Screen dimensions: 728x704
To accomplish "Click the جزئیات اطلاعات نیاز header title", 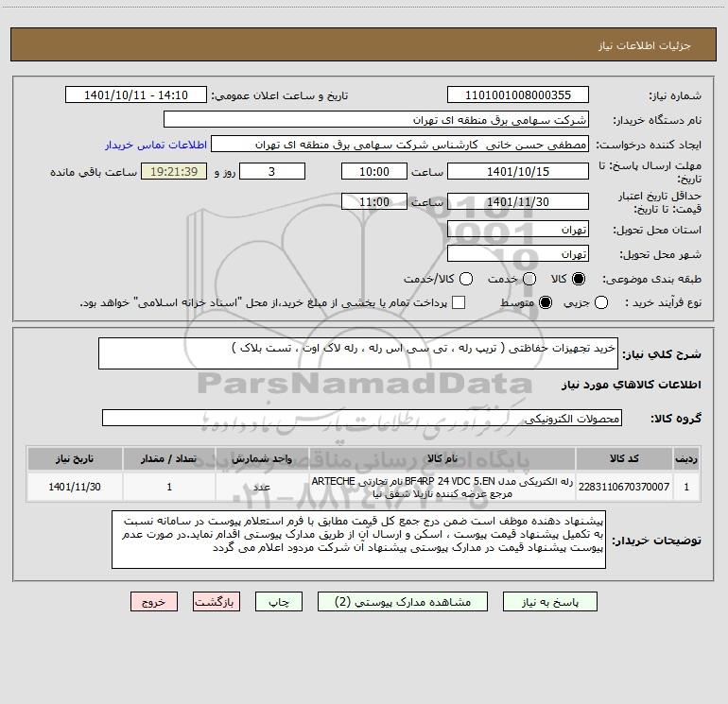I will (644, 45).
